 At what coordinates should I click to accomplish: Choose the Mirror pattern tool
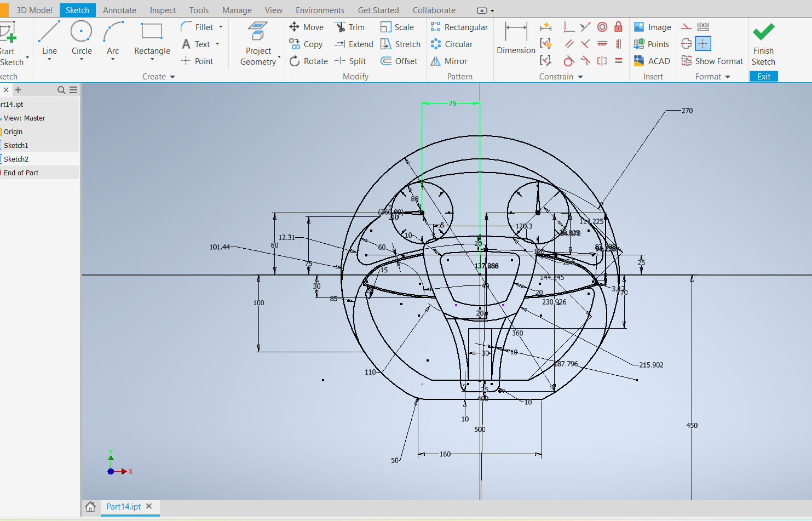coord(449,61)
